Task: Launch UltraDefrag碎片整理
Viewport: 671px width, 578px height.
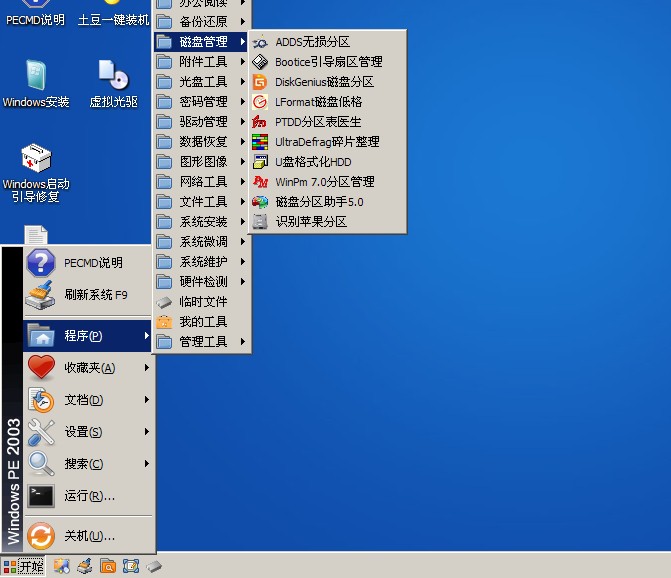Action: [327, 142]
